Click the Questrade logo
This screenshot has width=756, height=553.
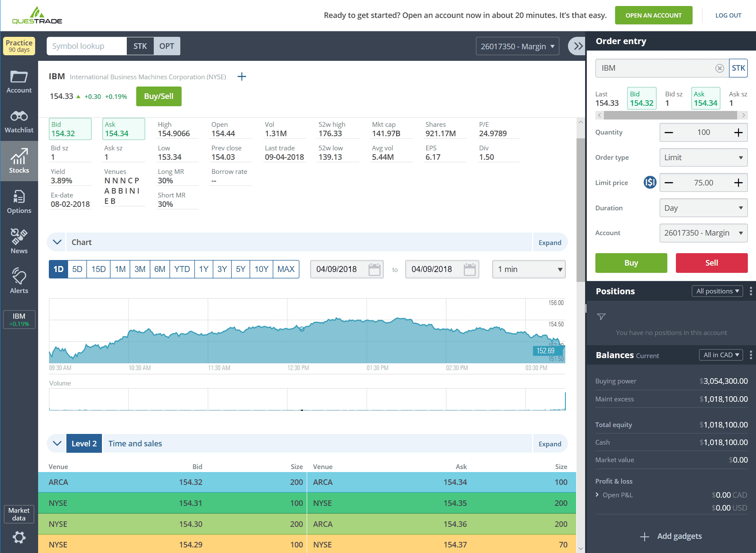pyautogui.click(x=37, y=15)
